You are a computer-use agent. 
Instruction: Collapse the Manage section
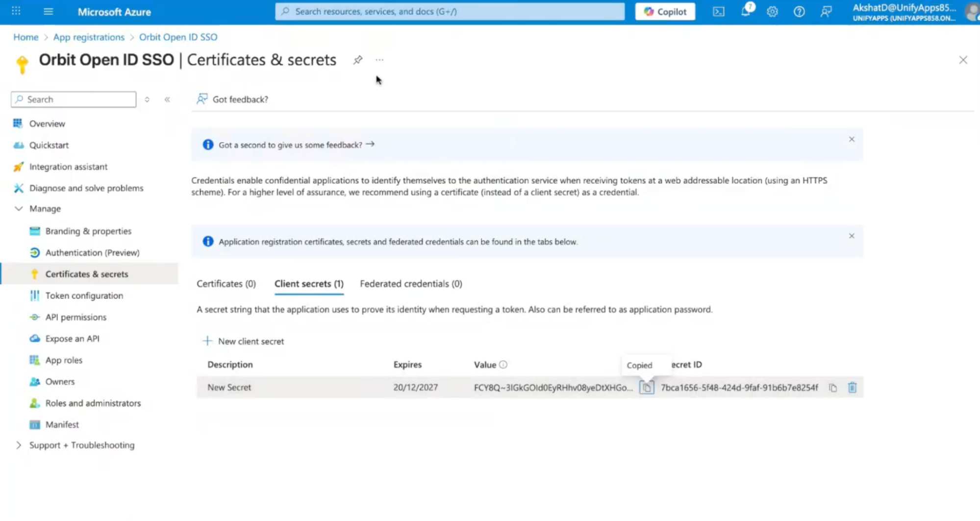pyautogui.click(x=19, y=208)
